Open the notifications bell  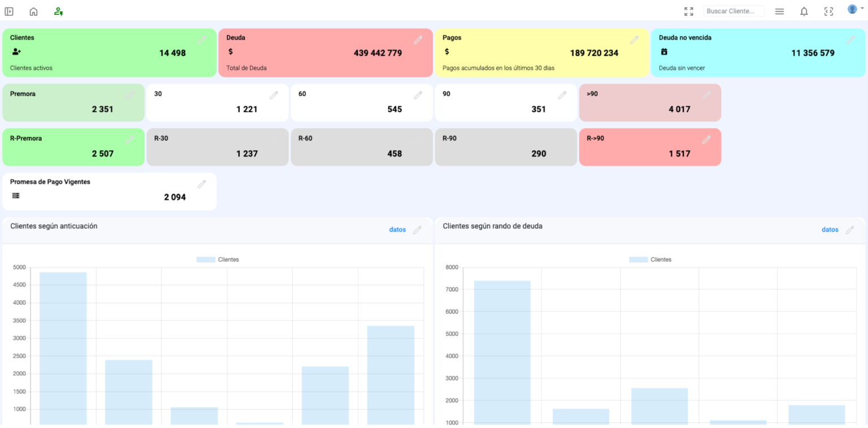pyautogui.click(x=804, y=11)
